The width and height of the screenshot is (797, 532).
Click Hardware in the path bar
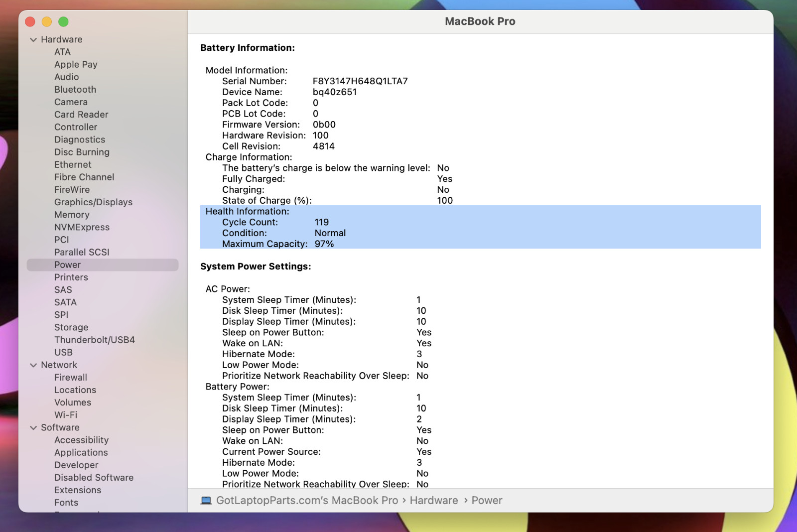click(x=434, y=501)
